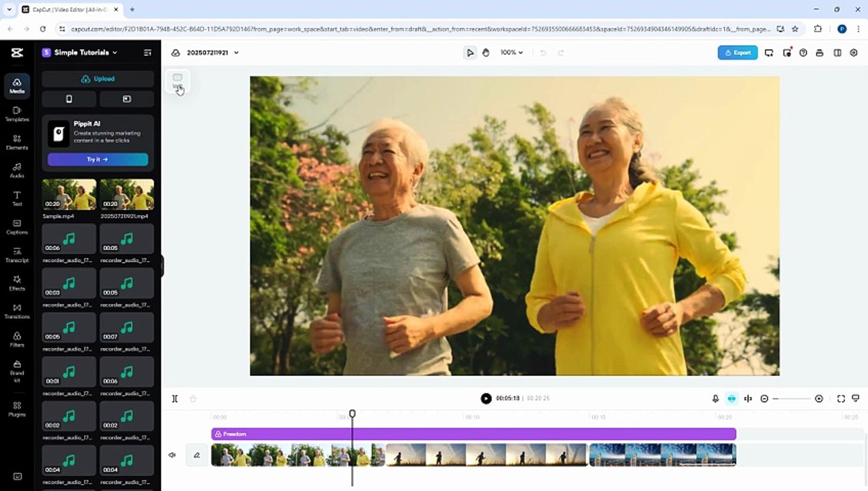
Task: Select the silhouette runner clip on timeline
Action: [487, 455]
